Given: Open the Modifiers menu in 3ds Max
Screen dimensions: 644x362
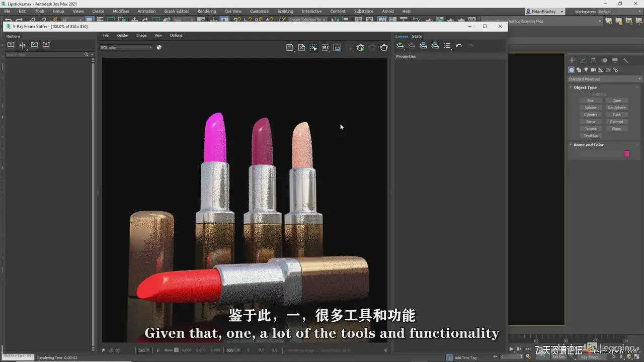Looking at the screenshot, I should (121, 11).
